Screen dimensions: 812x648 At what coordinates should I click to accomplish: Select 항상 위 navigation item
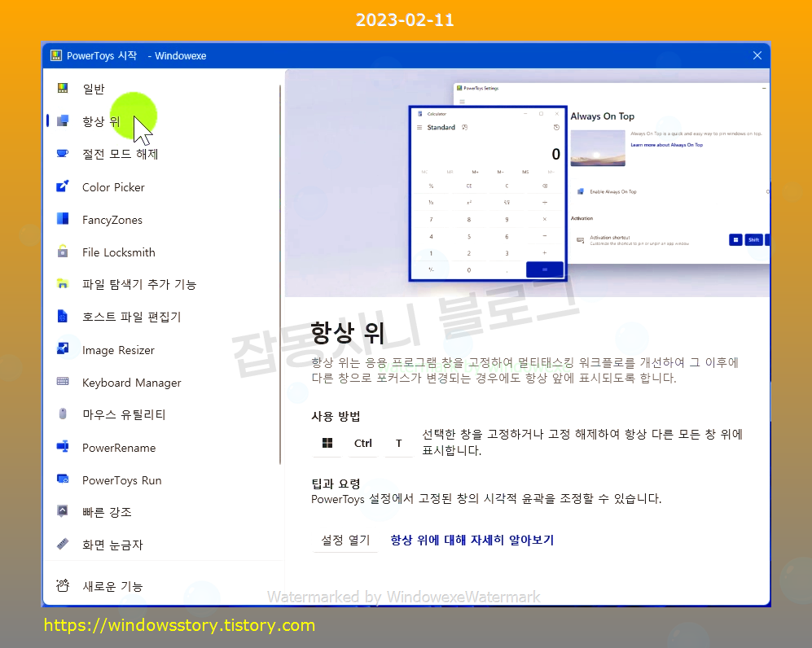click(163, 121)
